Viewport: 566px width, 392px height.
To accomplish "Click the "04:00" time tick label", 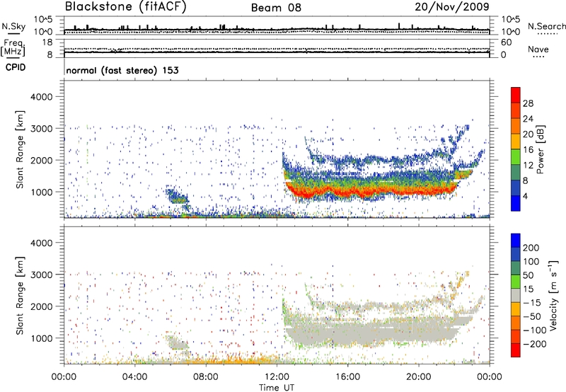I will tap(134, 377).
